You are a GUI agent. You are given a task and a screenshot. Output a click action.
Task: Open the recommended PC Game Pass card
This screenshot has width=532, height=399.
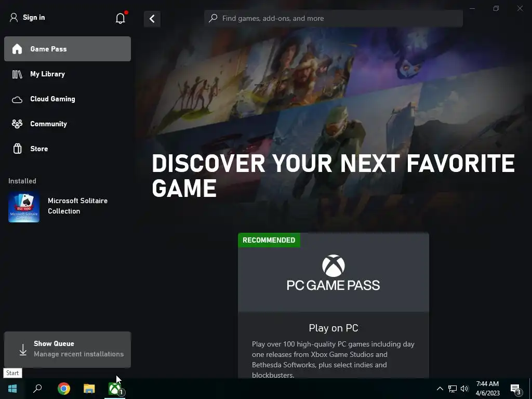(x=334, y=305)
